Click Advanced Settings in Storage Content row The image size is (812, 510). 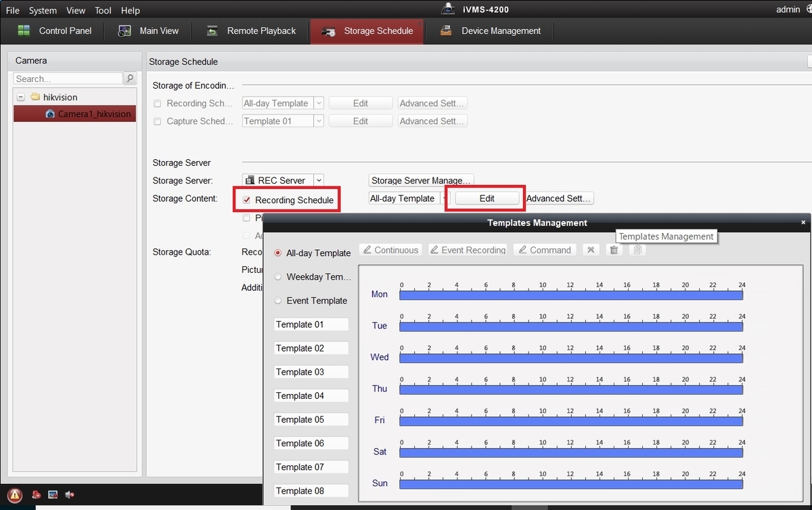pos(559,198)
